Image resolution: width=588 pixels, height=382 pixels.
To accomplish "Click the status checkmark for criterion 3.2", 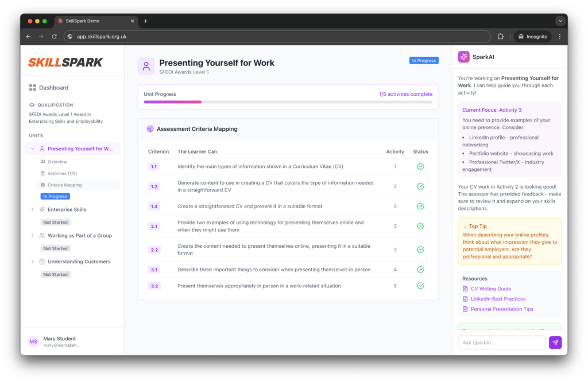I will (x=420, y=286).
